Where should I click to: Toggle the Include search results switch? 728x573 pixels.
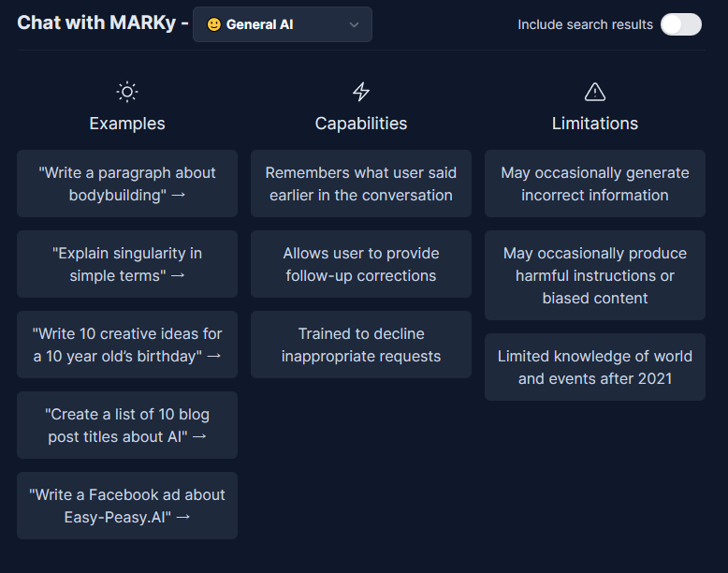tap(681, 24)
